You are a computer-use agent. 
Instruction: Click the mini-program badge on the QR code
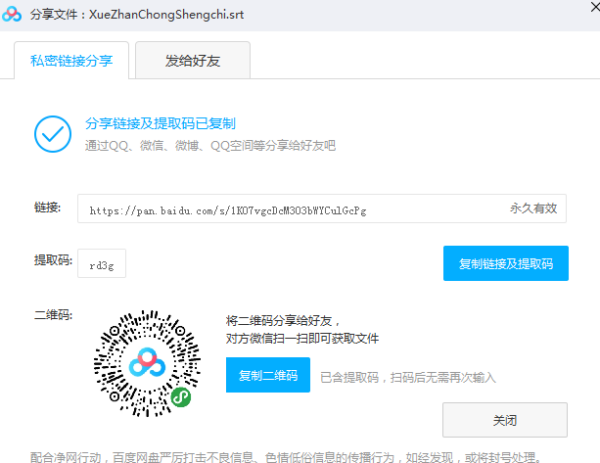click(181, 397)
